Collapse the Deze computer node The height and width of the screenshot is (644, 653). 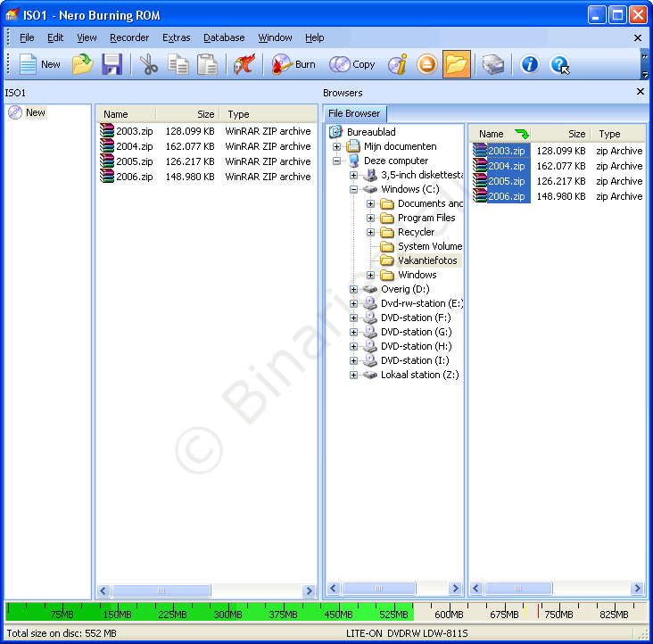click(x=336, y=161)
